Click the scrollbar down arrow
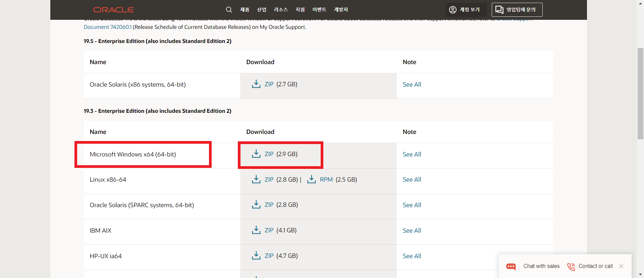644x278 pixels. 640,275
